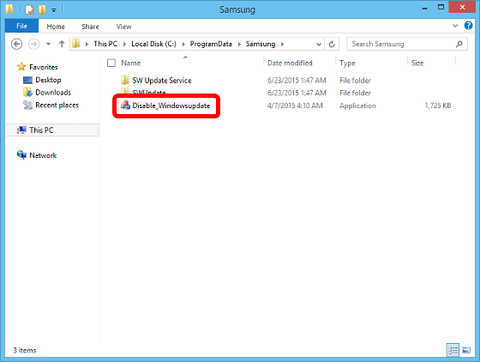Image resolution: width=480 pixels, height=362 pixels.
Task: Expand breadcrumb arrow after ProgramData
Action: pos(239,44)
